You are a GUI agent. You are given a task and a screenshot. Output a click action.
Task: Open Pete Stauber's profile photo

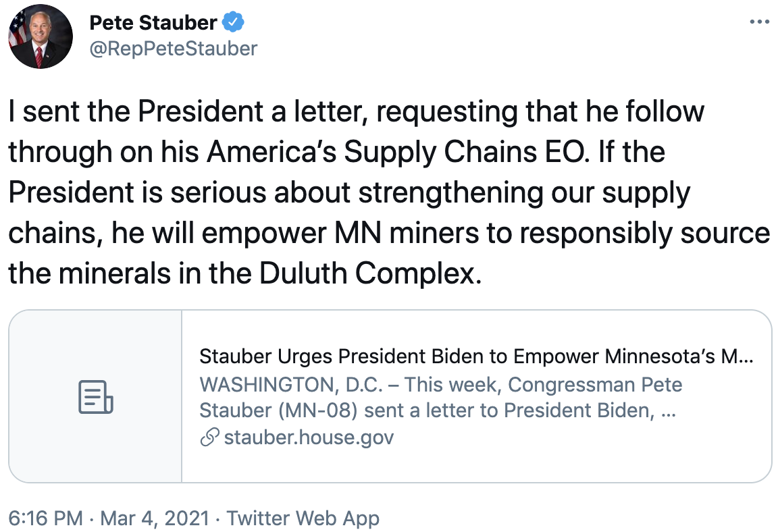click(40, 38)
